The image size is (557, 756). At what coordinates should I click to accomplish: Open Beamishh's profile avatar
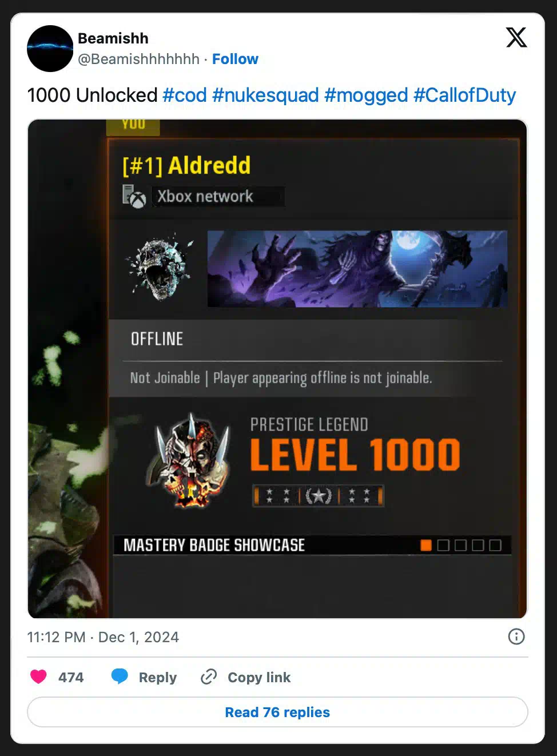pyautogui.click(x=50, y=49)
